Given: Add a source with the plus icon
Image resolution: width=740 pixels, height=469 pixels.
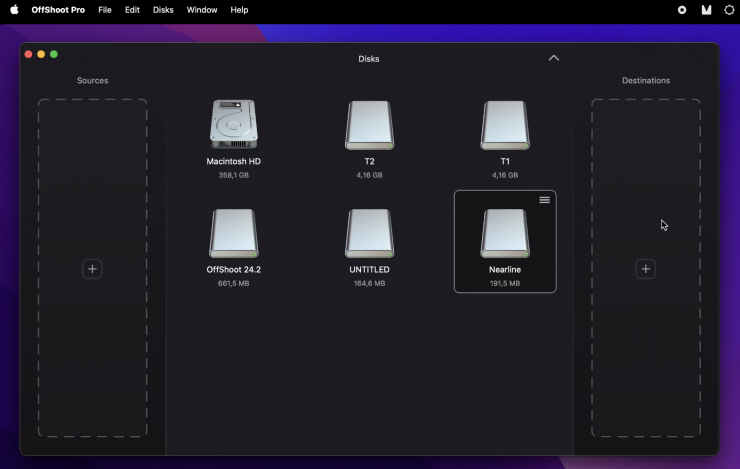Looking at the screenshot, I should pos(92,269).
